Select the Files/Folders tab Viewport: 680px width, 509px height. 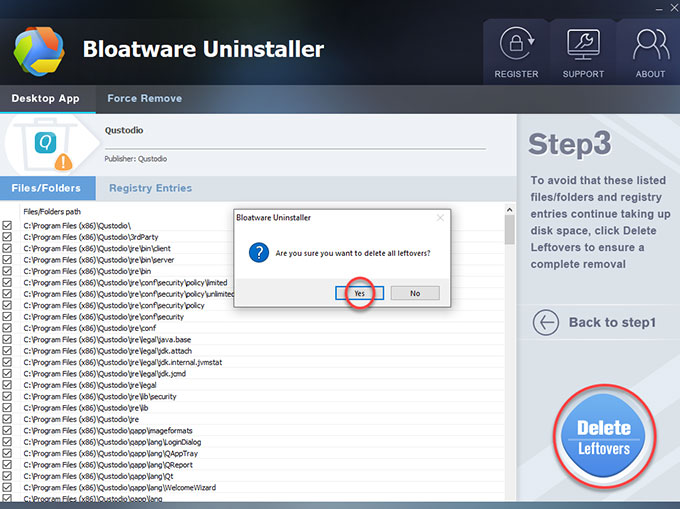click(46, 188)
